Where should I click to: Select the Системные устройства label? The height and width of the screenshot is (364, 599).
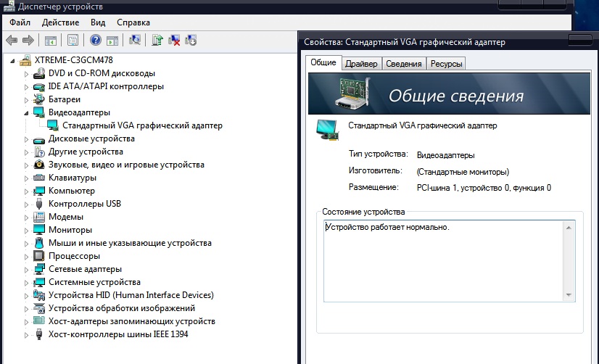[x=94, y=282]
